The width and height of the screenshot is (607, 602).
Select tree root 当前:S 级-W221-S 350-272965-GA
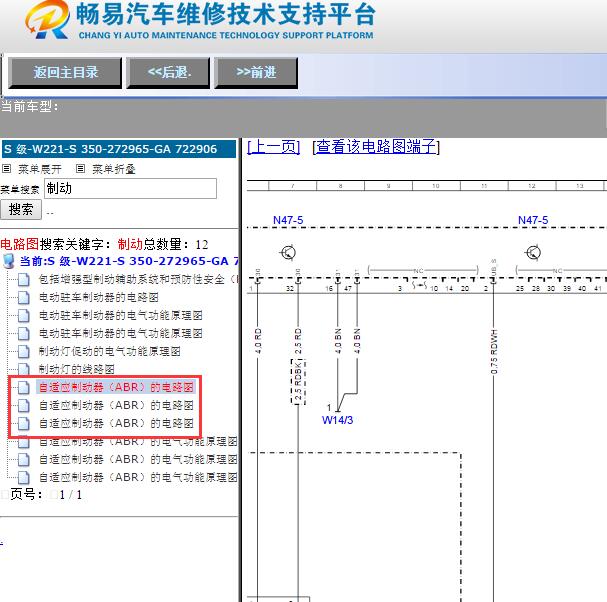point(130,261)
